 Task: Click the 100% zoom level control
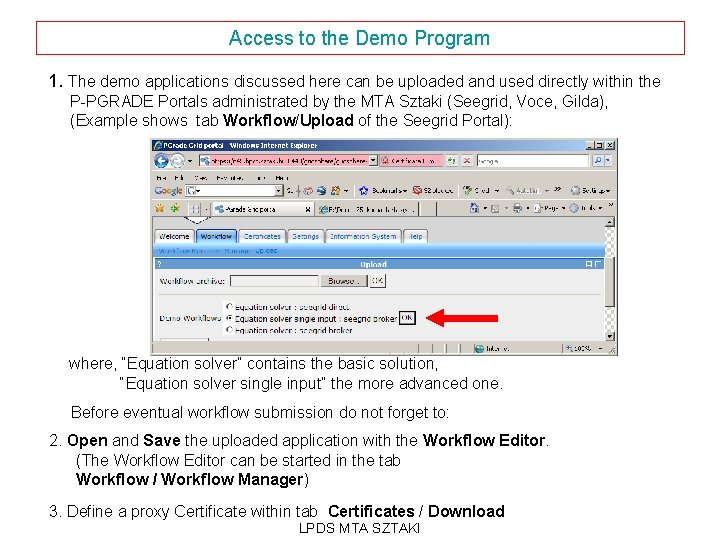584,349
